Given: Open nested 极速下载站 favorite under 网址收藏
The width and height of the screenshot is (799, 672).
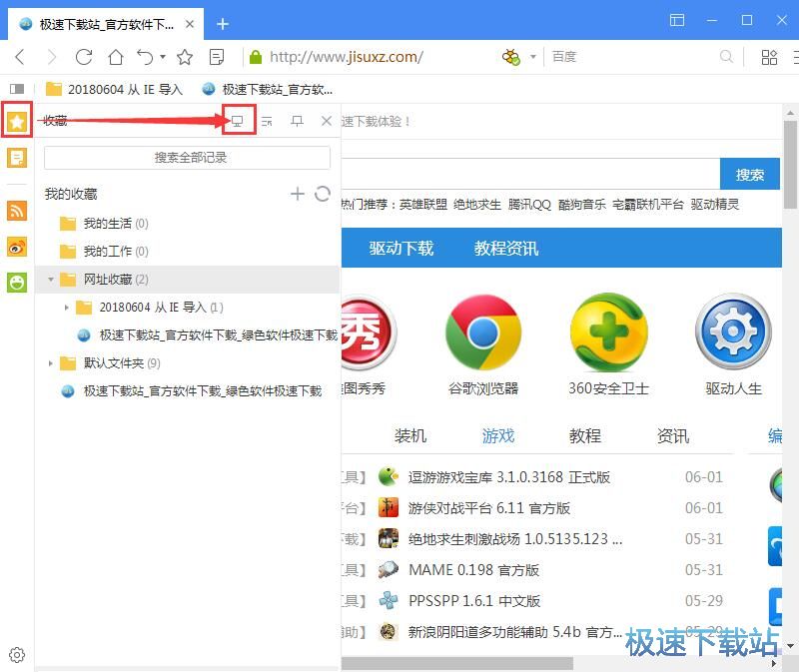Looking at the screenshot, I should pos(208,336).
